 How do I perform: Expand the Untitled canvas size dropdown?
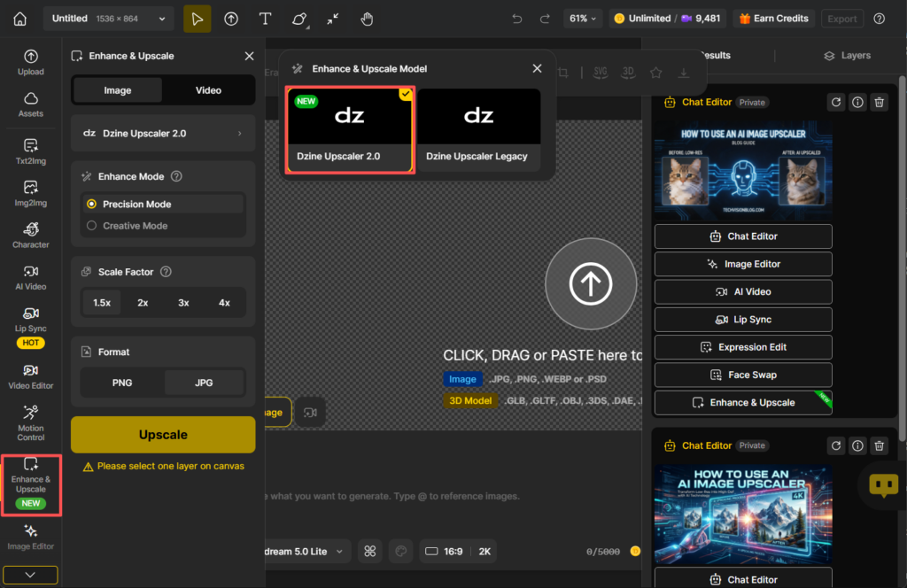107,19
